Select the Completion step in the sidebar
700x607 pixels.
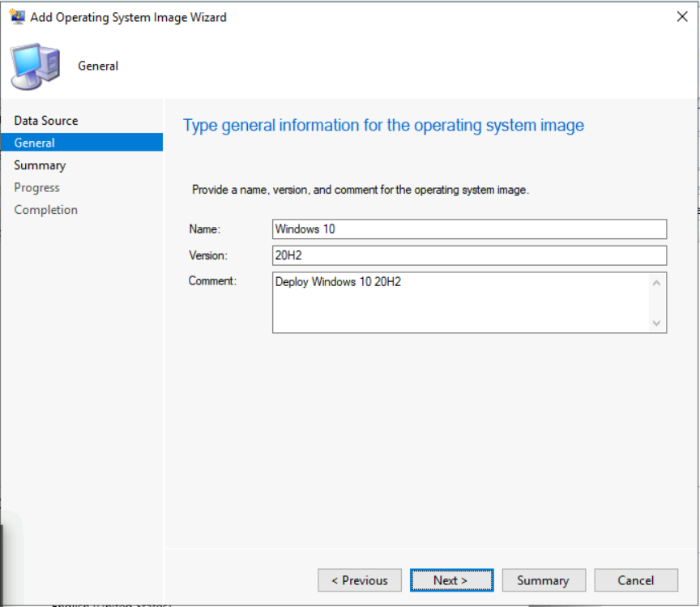point(45,210)
